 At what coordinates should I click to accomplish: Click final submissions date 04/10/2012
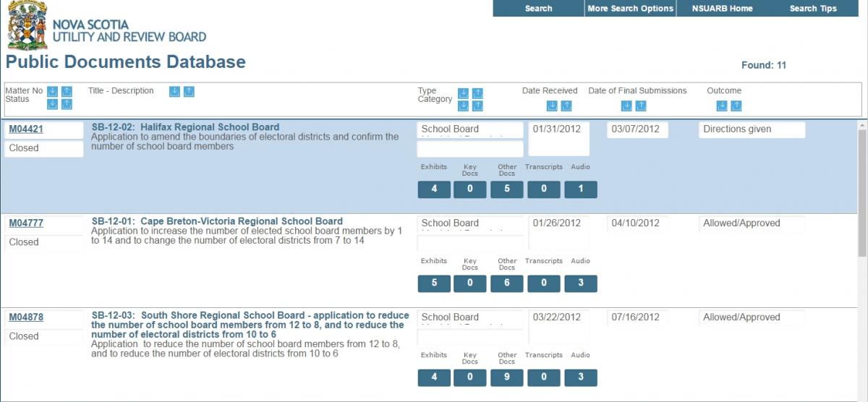(637, 223)
